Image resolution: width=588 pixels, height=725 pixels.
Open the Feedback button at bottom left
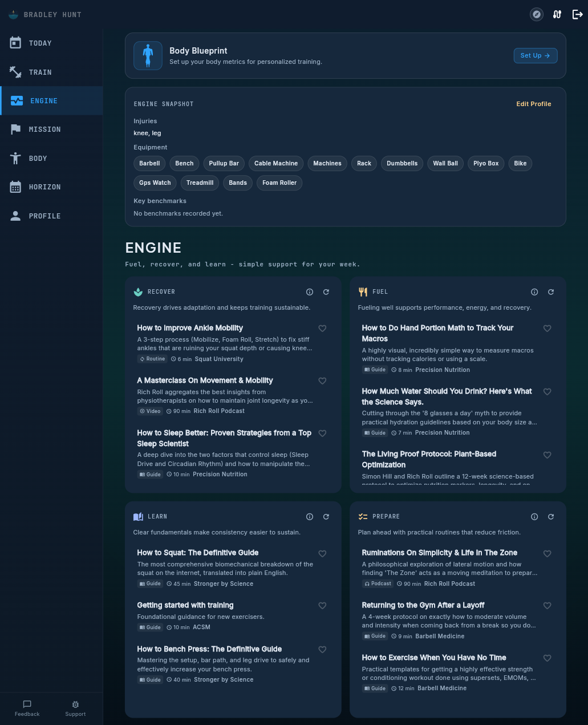click(x=27, y=708)
